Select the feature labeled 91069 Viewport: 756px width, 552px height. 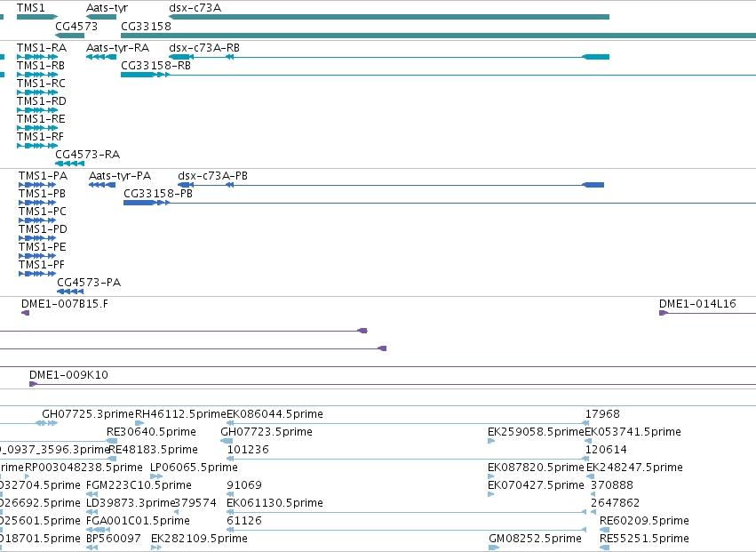230,494
